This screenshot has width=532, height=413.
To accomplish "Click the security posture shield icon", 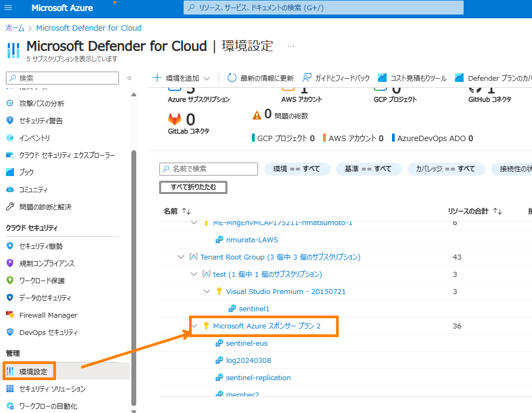I will pyautogui.click(x=10, y=246).
